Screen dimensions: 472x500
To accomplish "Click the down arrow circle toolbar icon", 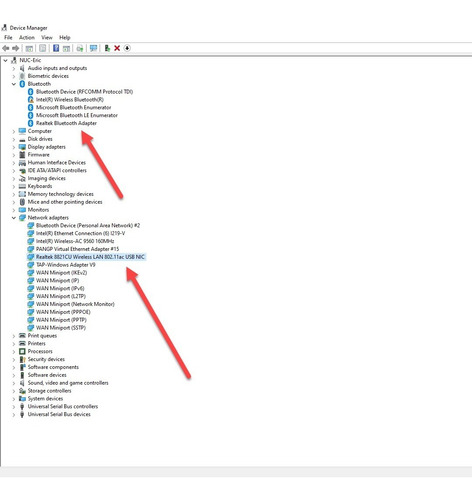I will [127, 48].
